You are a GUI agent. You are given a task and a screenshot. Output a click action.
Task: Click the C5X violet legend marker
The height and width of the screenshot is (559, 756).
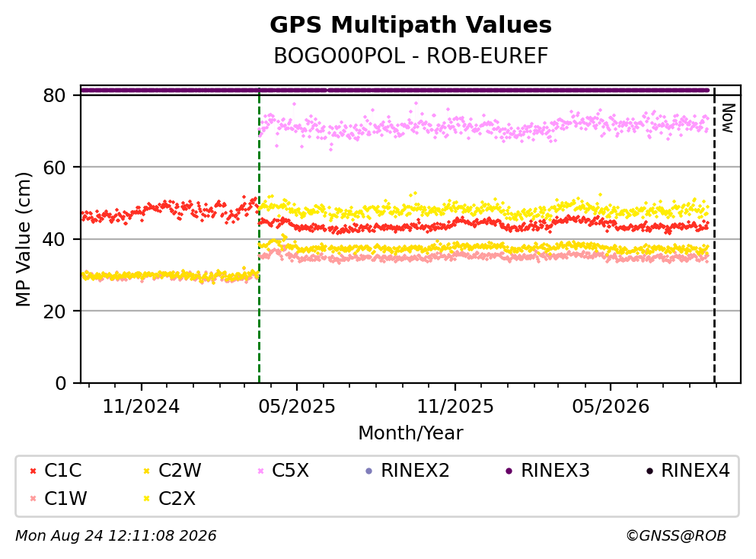pyautogui.click(x=261, y=471)
